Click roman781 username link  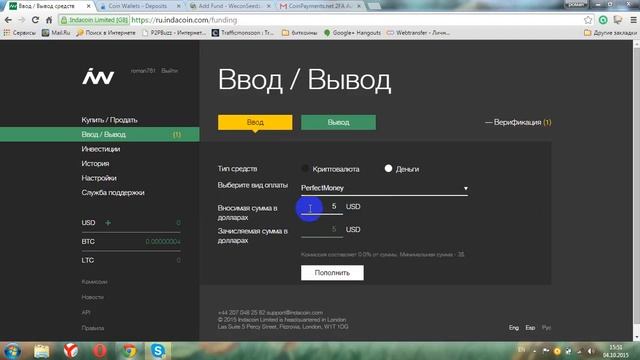click(143, 71)
